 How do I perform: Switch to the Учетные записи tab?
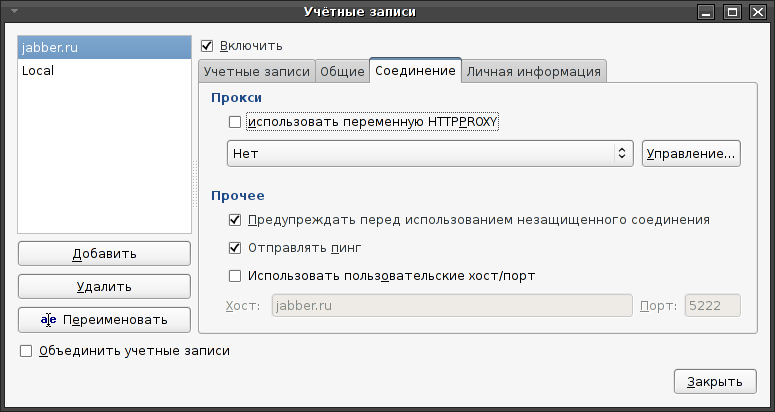point(257,71)
